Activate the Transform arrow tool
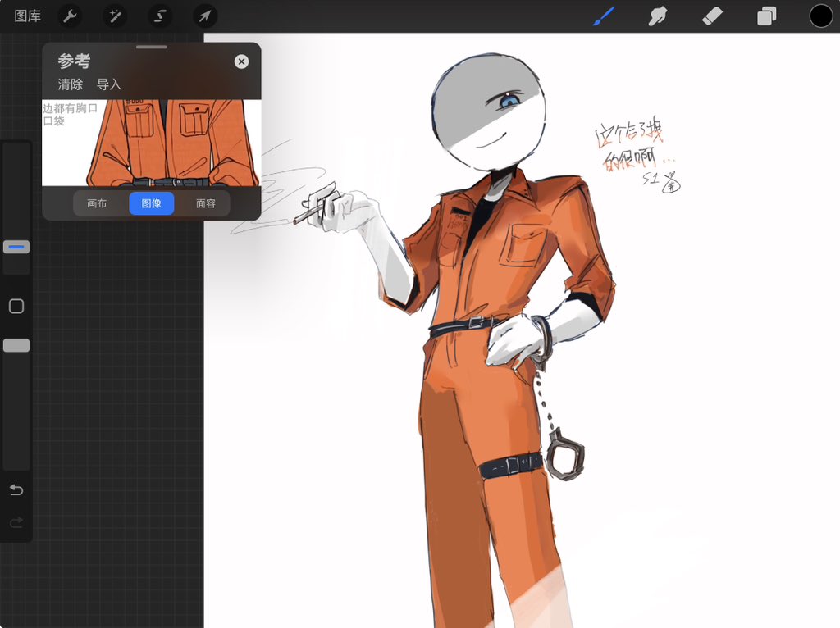Viewport: 840px width, 628px height. [204, 16]
